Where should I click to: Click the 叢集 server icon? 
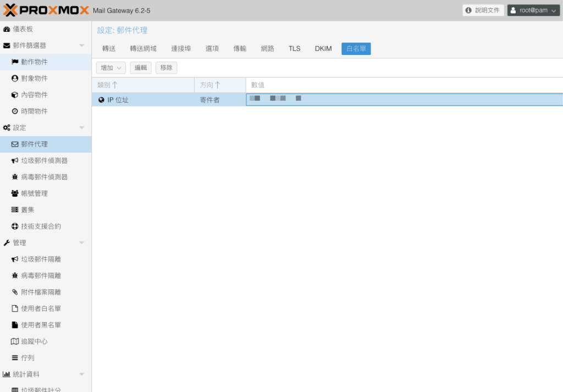(x=15, y=209)
